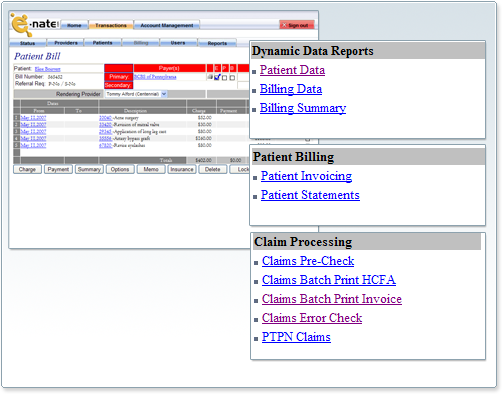Click the Charge button

click(27, 169)
